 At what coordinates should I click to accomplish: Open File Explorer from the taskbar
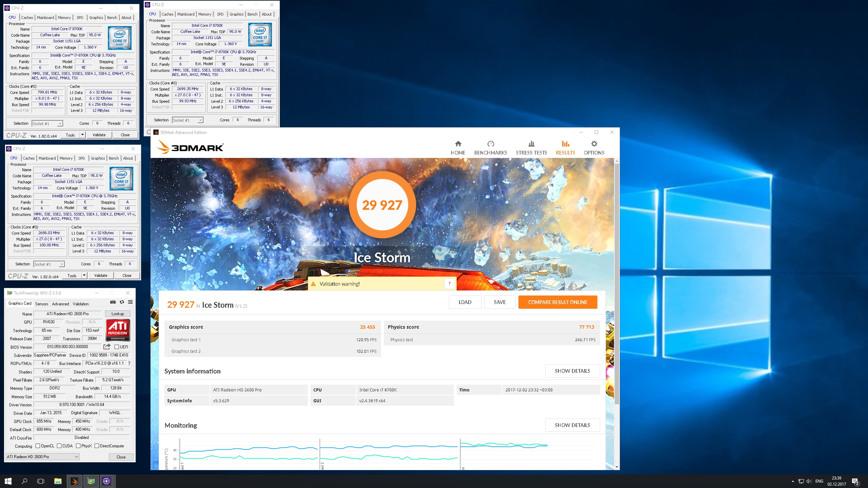point(58,481)
